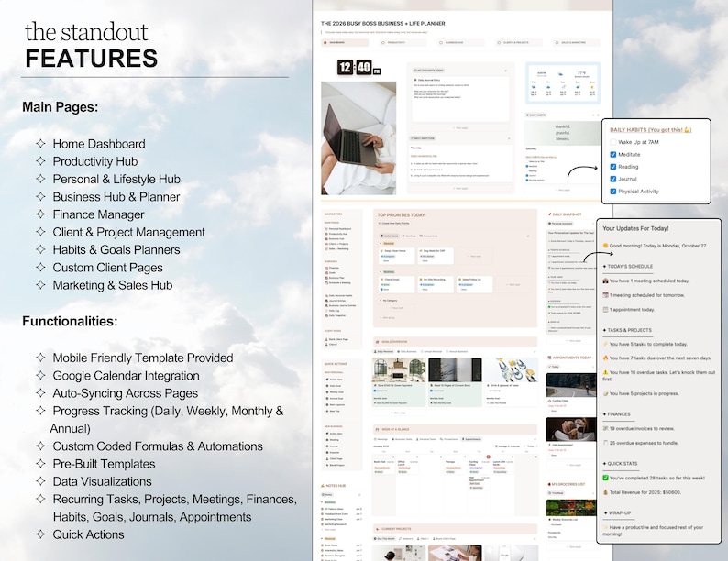Open the Hair Appointment card

point(571,438)
